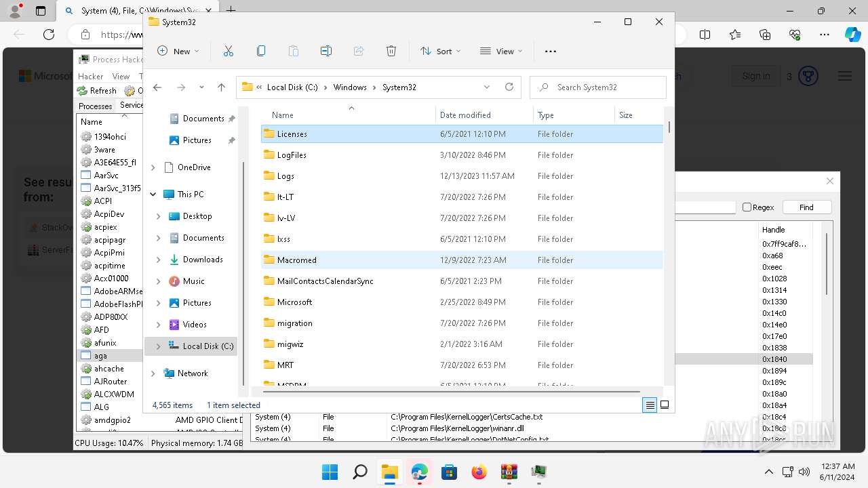
Task: Toggle the Regex checkbox in Find window
Action: click(x=747, y=207)
